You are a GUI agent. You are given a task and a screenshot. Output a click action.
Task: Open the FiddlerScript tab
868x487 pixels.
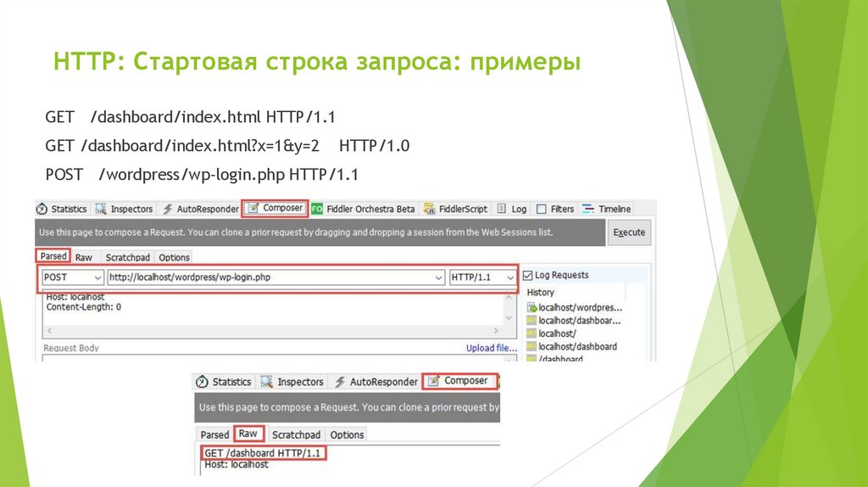tap(455, 209)
